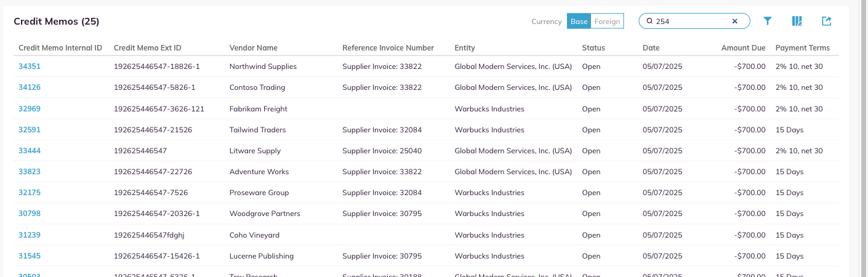Image resolution: width=868 pixels, height=277 pixels.
Task: Click Warbucks Industries in Coho Vineyard row
Action: [x=489, y=235]
